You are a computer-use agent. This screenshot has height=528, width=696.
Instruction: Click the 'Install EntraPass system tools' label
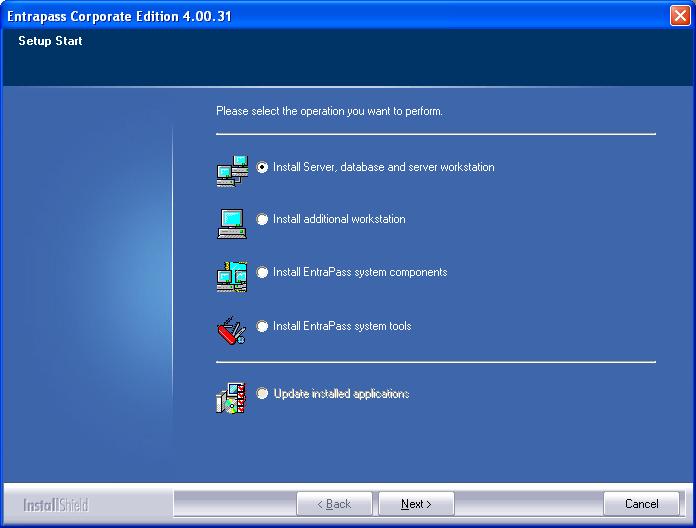pos(342,326)
